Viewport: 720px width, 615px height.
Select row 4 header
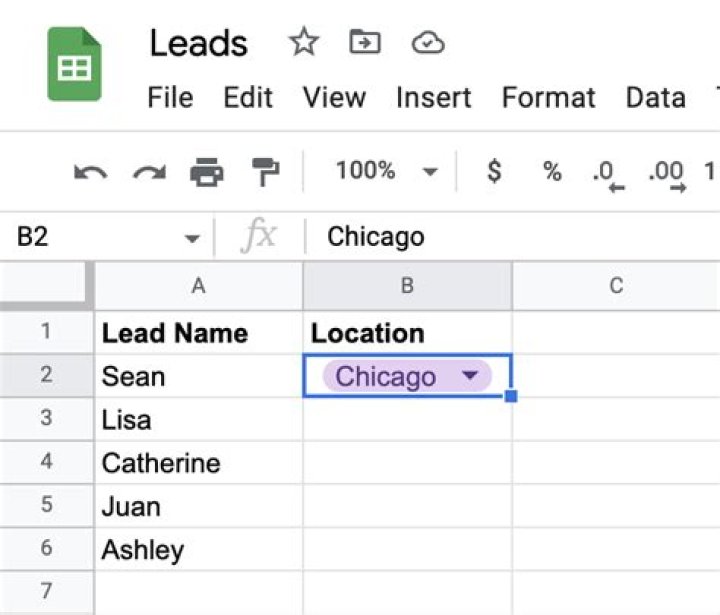coord(46,463)
